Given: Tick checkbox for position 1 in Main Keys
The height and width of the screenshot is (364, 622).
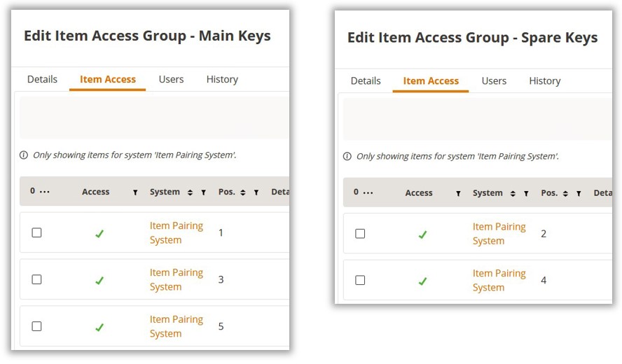Looking at the screenshot, I should click(36, 233).
